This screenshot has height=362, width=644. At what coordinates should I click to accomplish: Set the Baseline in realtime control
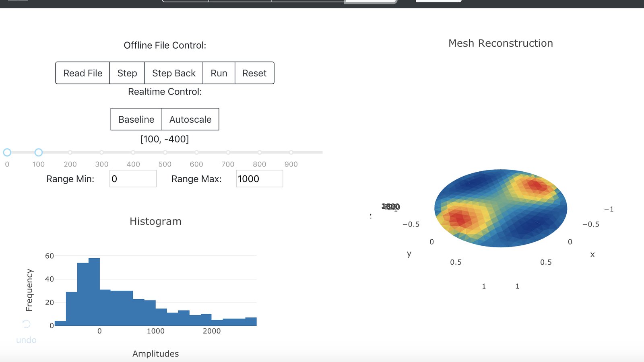coord(136,119)
